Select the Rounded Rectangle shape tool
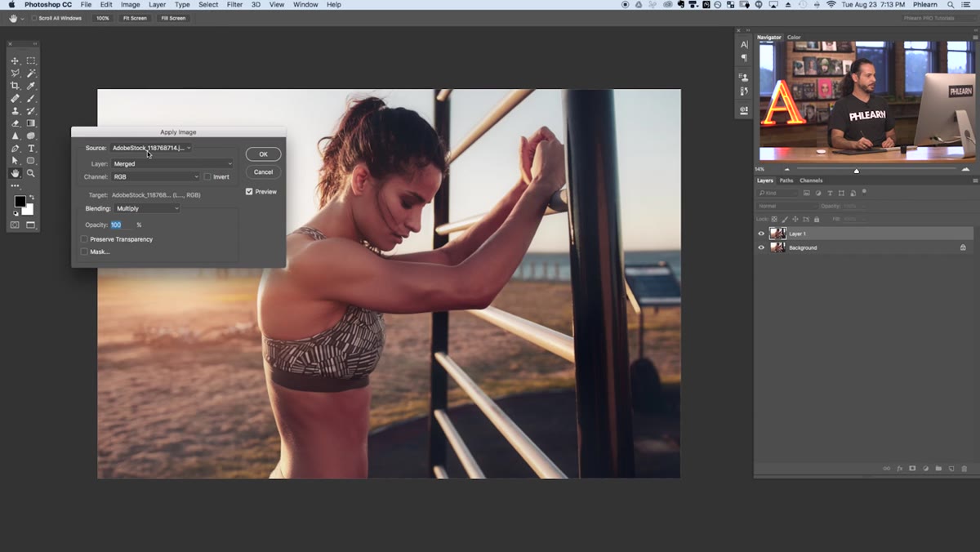The width and height of the screenshot is (980, 552). [31, 161]
